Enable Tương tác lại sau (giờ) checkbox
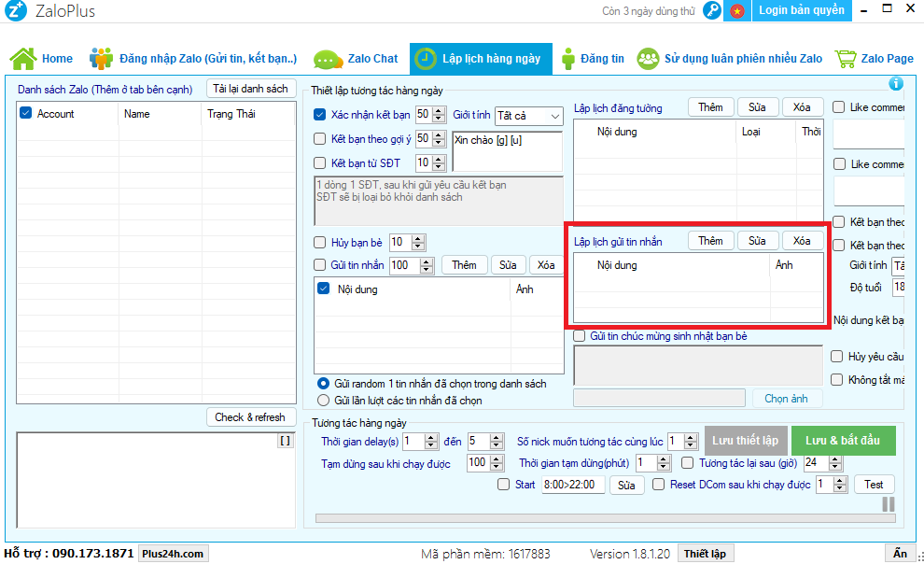 687,462
